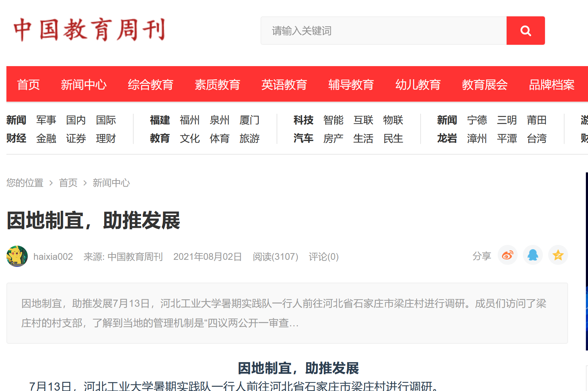The width and height of the screenshot is (588, 391).
Task: Jump to comments via 评论(0)
Action: click(324, 257)
